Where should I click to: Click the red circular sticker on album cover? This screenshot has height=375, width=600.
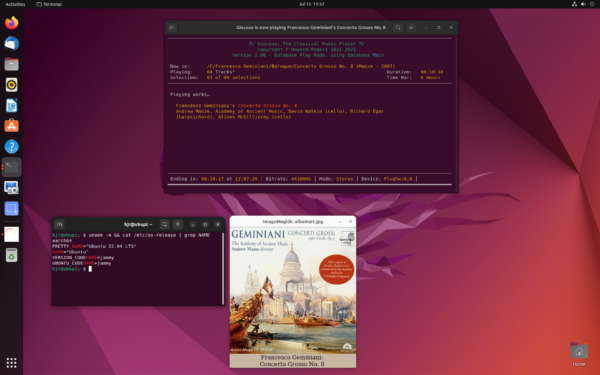coord(336,269)
